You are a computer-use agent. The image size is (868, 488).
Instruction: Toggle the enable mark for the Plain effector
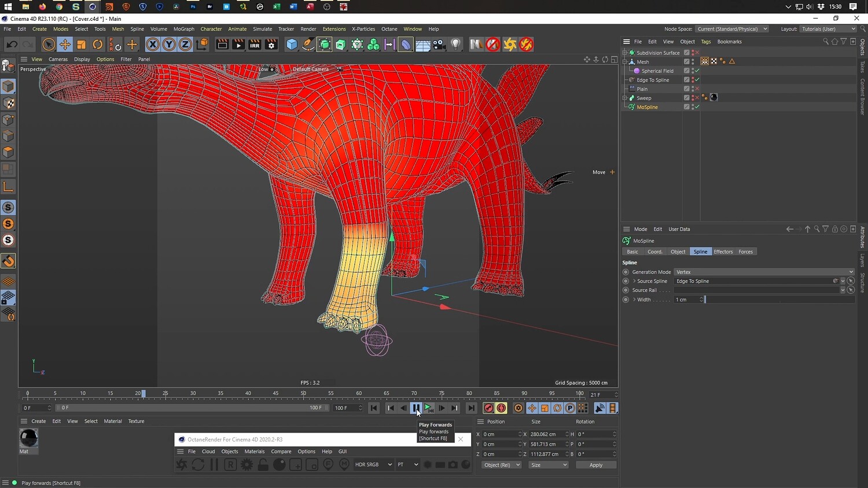click(x=697, y=88)
